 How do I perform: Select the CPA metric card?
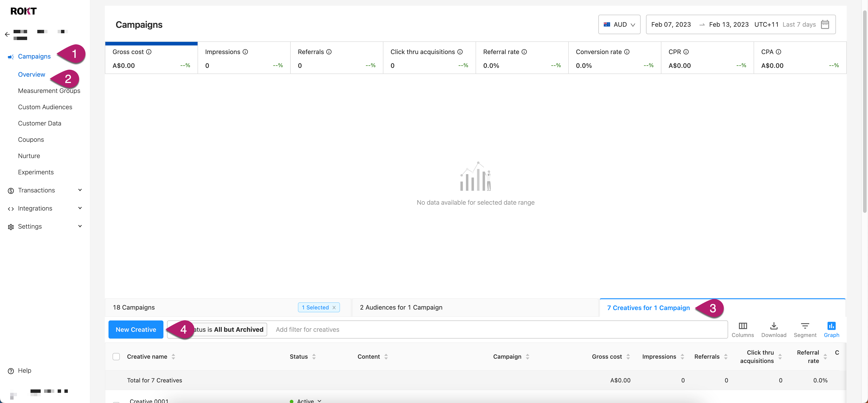800,58
